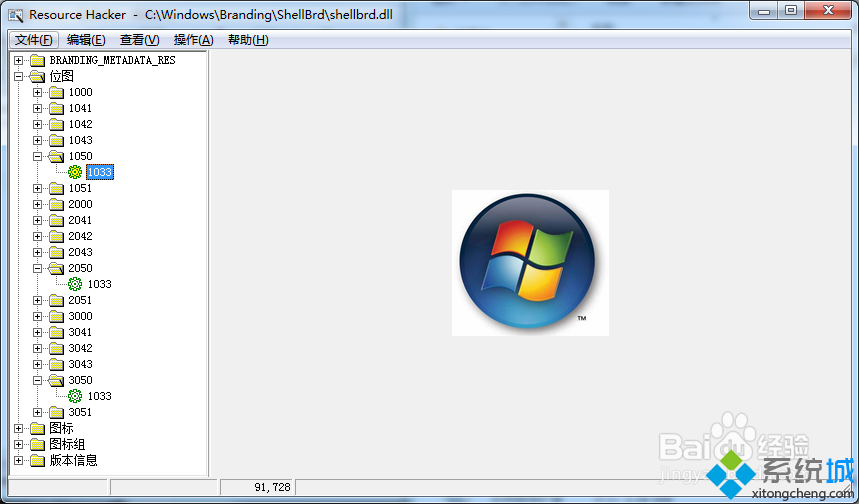Minimize the Resource Hacker window
The width and height of the screenshot is (859, 504).
(765, 11)
